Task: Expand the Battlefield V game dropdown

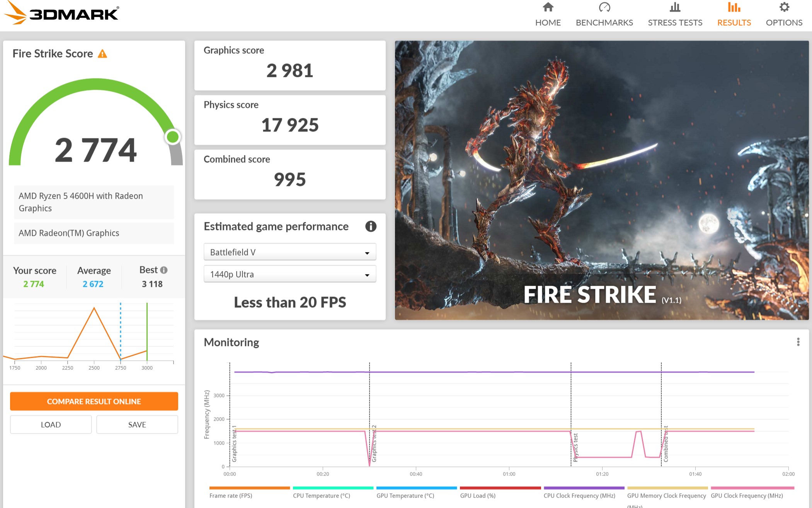Action: [x=289, y=252]
